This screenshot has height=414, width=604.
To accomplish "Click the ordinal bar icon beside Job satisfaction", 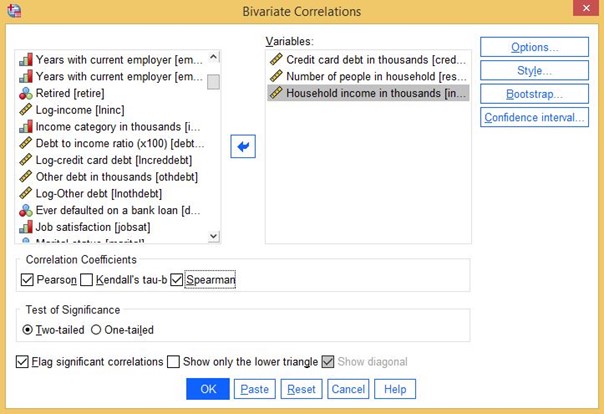I will 26,228.
